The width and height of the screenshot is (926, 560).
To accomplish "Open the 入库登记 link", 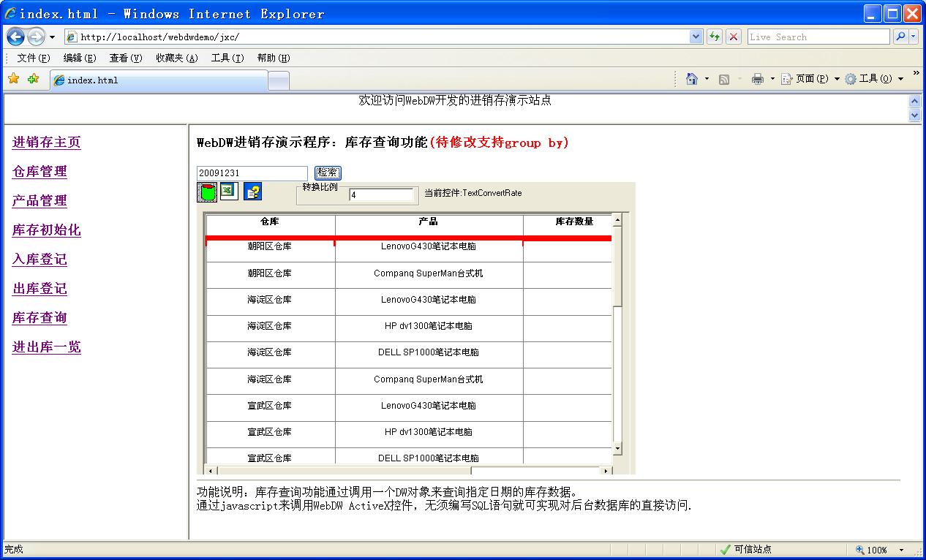I will 39,260.
